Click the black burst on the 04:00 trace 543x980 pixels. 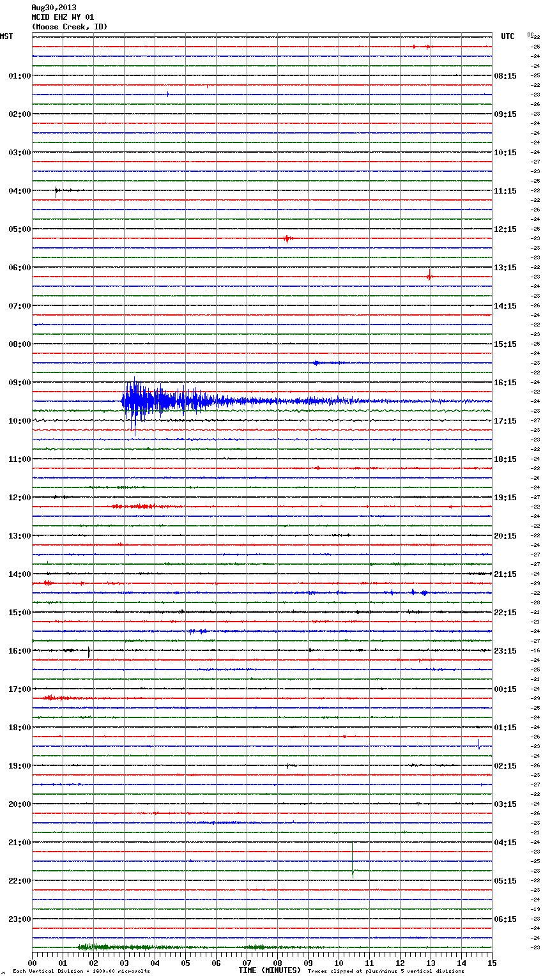[57, 191]
